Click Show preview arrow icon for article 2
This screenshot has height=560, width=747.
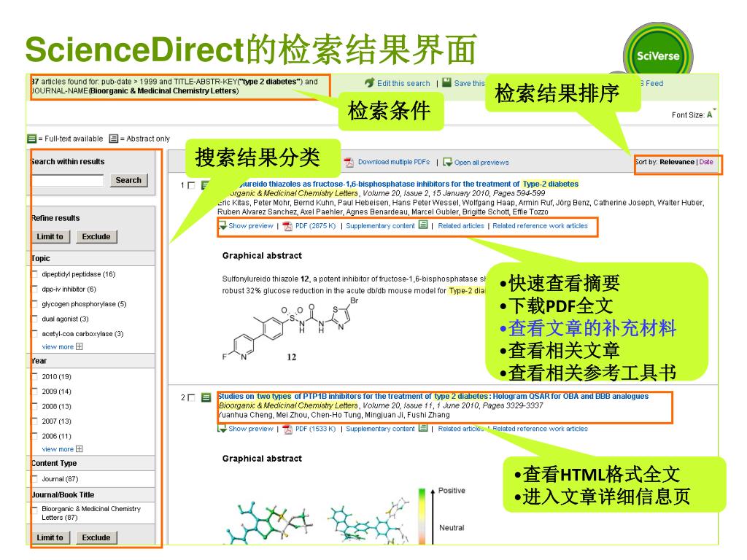[x=222, y=429]
